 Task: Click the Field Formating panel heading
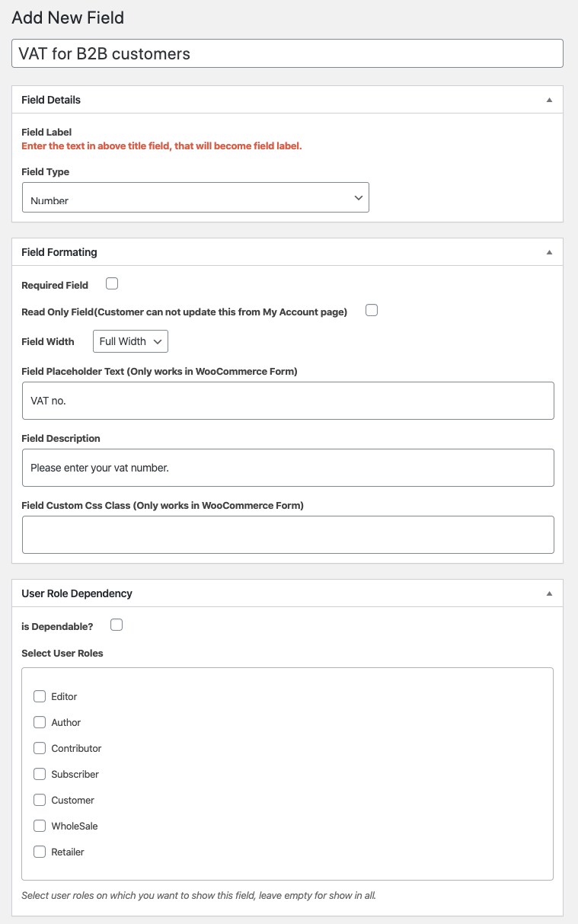[x=59, y=252]
